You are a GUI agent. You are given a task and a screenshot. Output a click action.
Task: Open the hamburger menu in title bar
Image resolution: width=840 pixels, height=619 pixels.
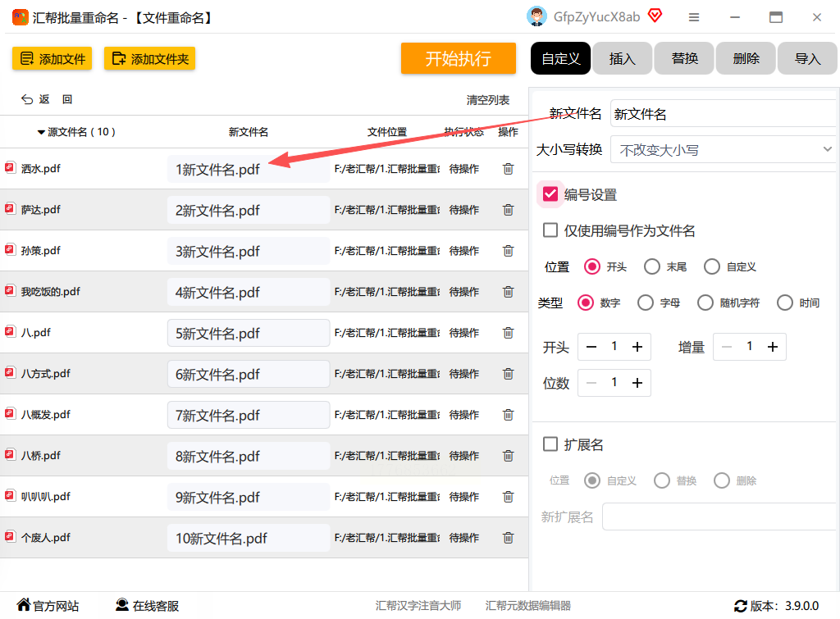pyautogui.click(x=694, y=17)
